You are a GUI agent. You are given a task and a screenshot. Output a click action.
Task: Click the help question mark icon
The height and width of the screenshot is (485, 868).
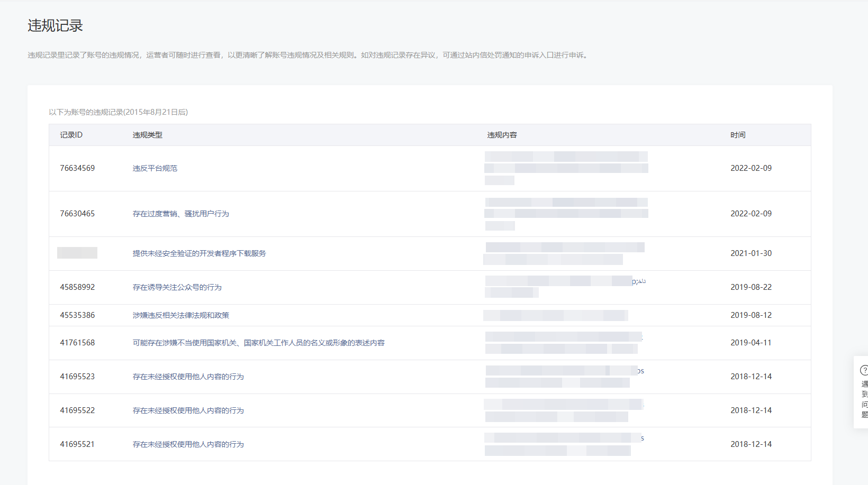(864, 370)
